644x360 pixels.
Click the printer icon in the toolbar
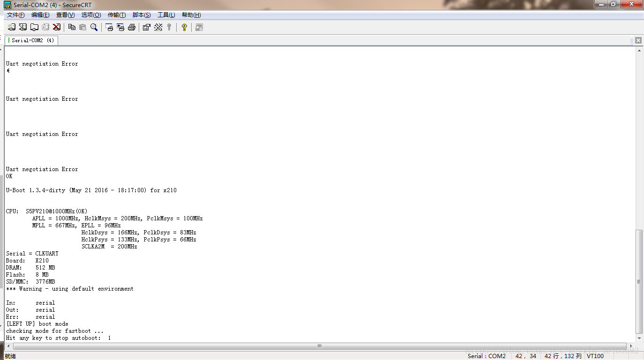click(x=132, y=27)
